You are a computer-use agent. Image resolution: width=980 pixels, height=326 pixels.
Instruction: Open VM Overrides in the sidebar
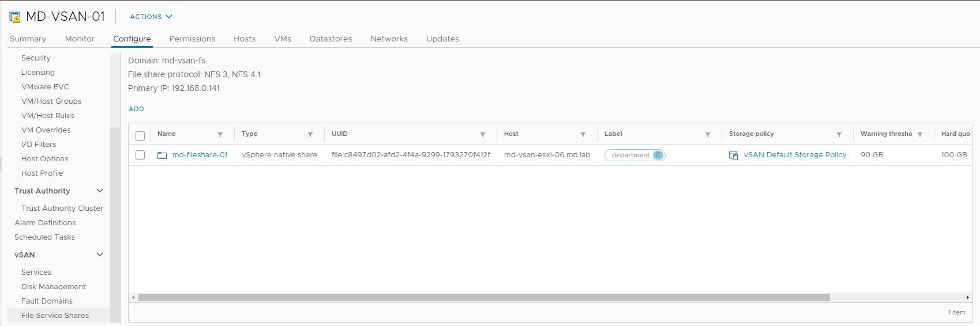coord(46,130)
